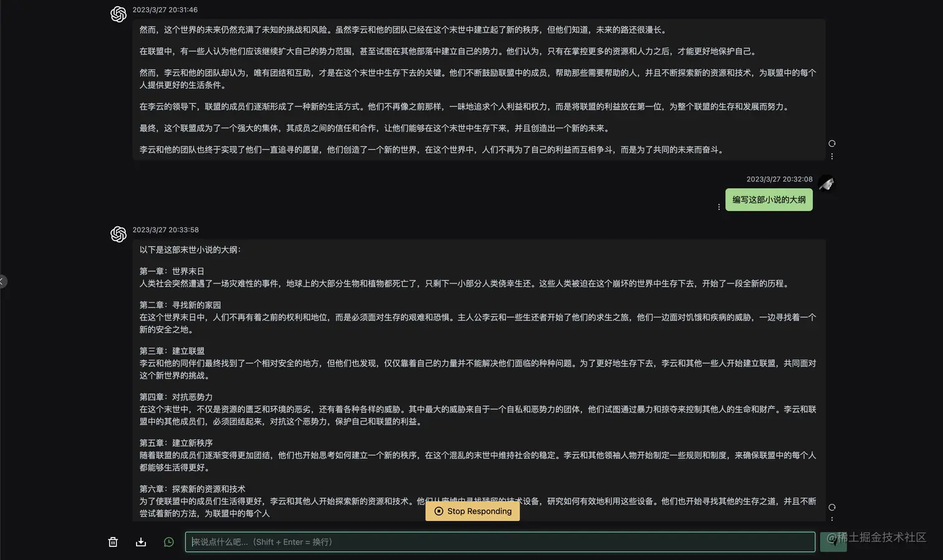This screenshot has height=560, width=943.
Task: Open the green chat history icon
Action: pyautogui.click(x=168, y=542)
